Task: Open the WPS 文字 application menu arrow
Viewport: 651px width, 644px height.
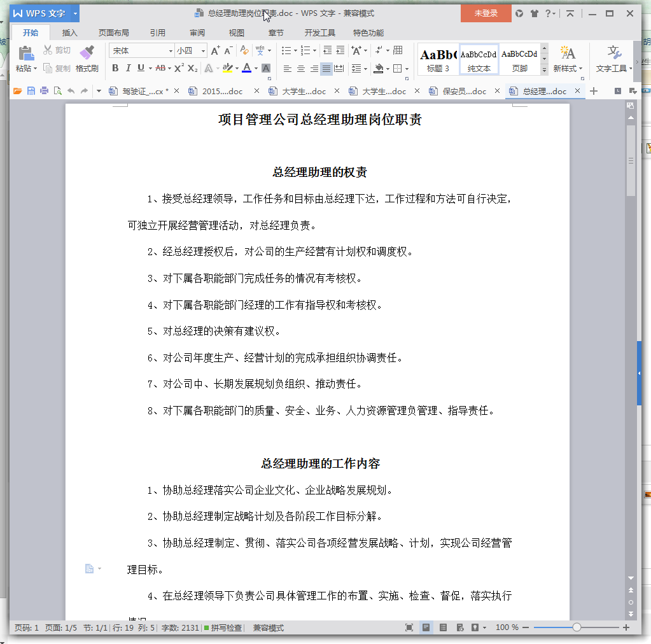Action: [x=75, y=13]
